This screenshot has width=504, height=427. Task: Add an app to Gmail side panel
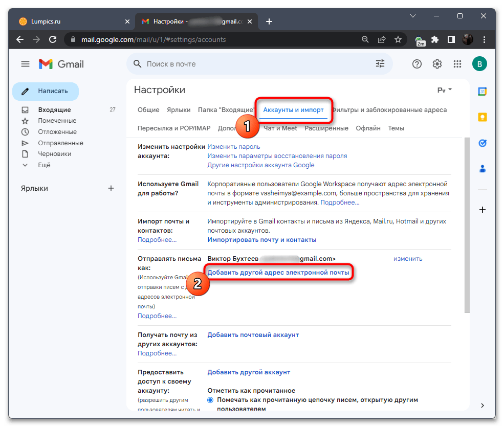482,210
